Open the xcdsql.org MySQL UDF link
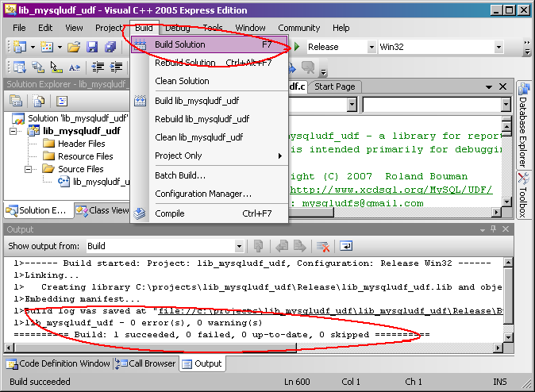 391,190
